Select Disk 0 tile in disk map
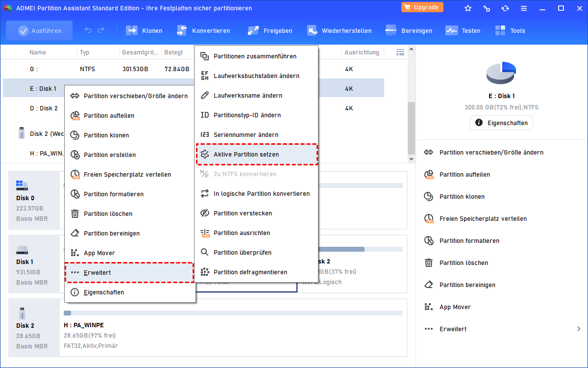588x368 pixels. tap(33, 201)
